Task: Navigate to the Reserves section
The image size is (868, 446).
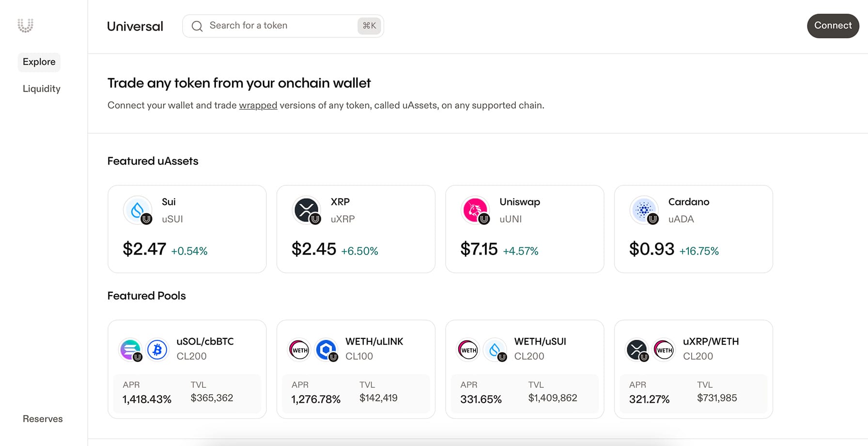Action: point(43,418)
